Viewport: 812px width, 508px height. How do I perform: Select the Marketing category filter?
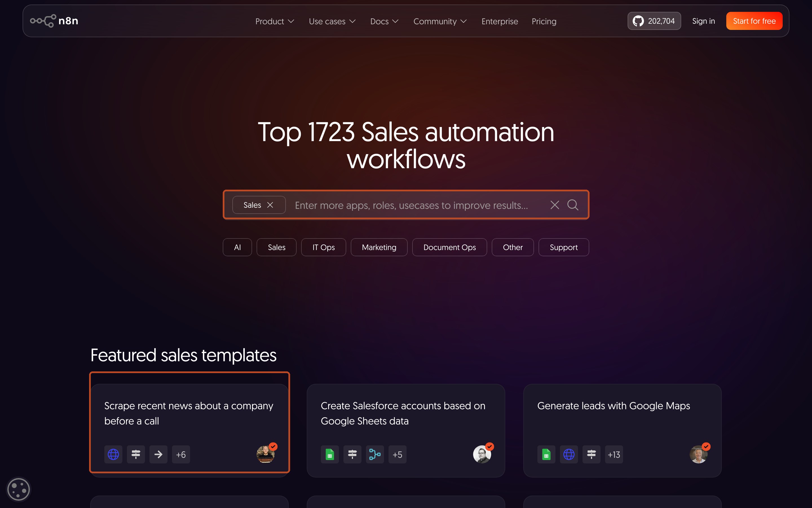pos(379,247)
